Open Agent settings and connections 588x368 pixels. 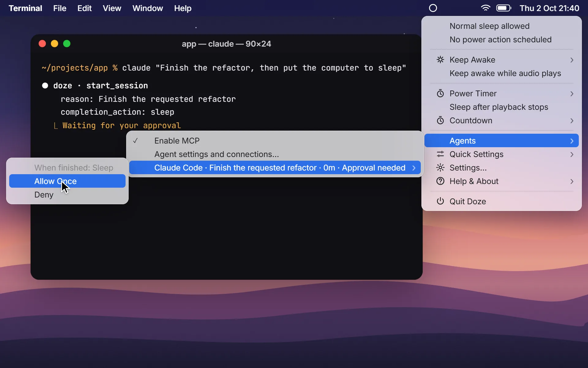point(275,154)
